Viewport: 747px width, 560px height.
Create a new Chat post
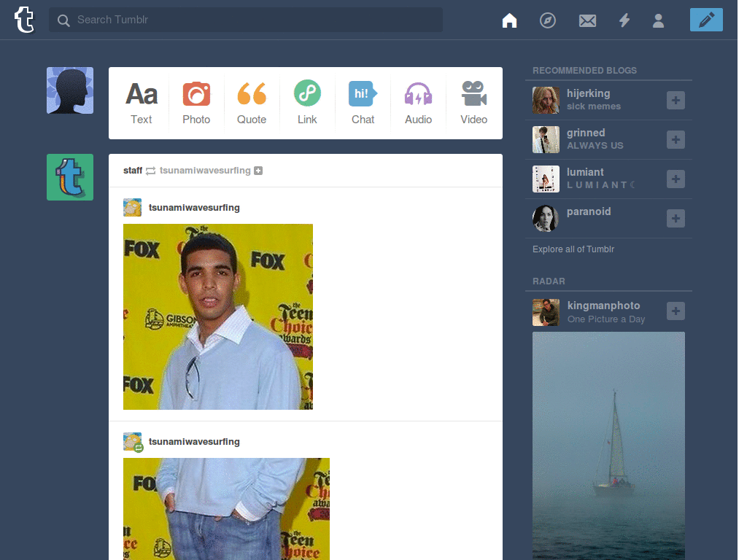click(x=363, y=103)
